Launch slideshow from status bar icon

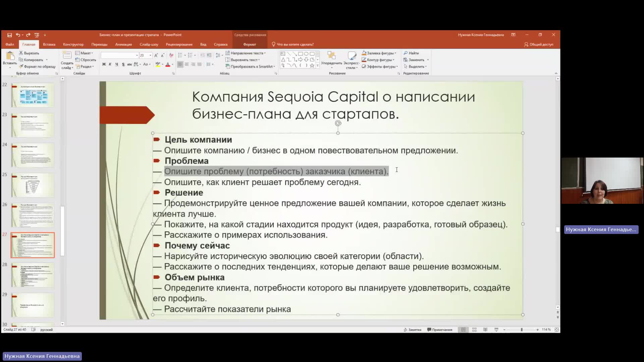click(x=496, y=330)
